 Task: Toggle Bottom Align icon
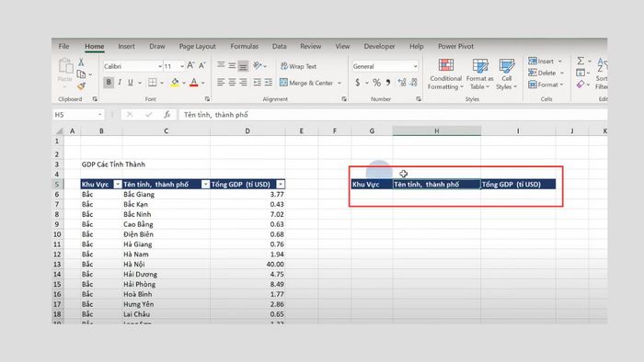pos(243,65)
